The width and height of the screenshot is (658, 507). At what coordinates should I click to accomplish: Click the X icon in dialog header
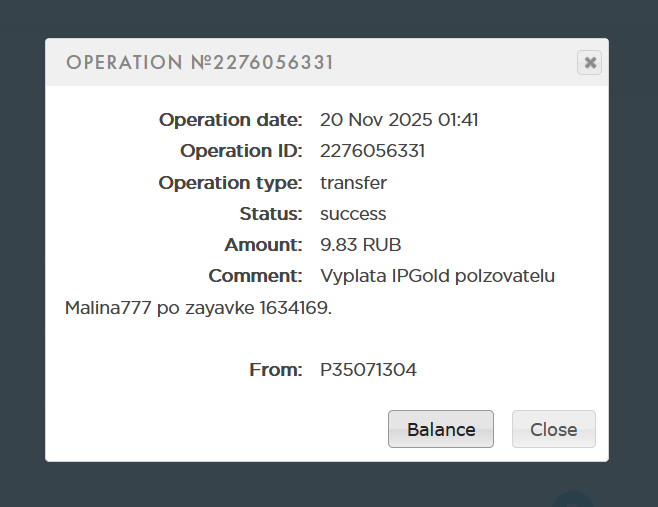[x=590, y=63]
